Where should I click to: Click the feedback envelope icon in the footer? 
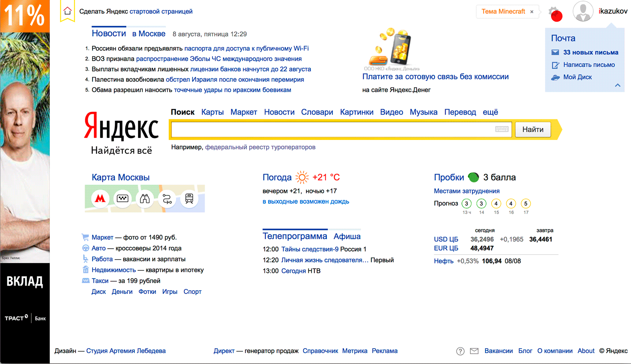[474, 351]
